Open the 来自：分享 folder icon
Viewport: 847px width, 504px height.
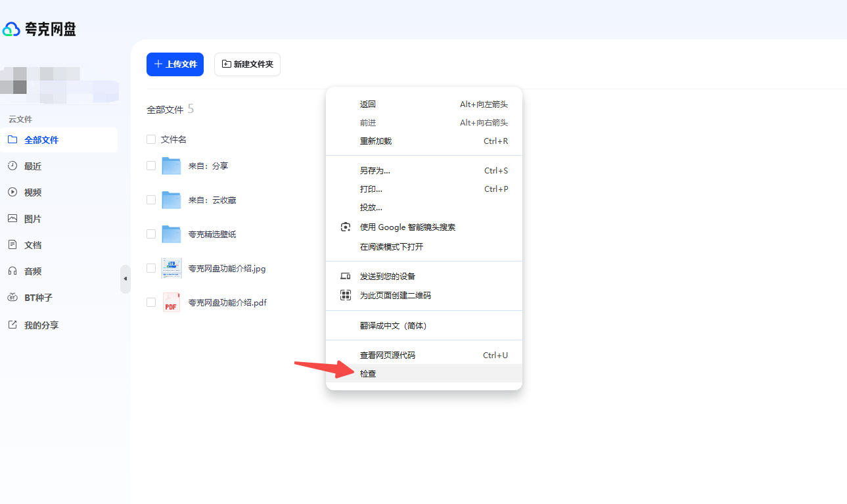[172, 166]
